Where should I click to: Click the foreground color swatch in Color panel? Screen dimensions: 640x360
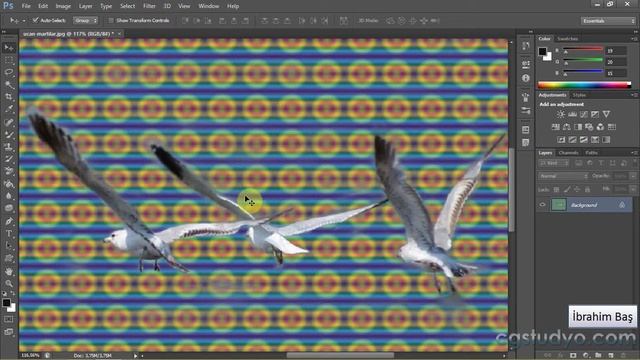542,51
